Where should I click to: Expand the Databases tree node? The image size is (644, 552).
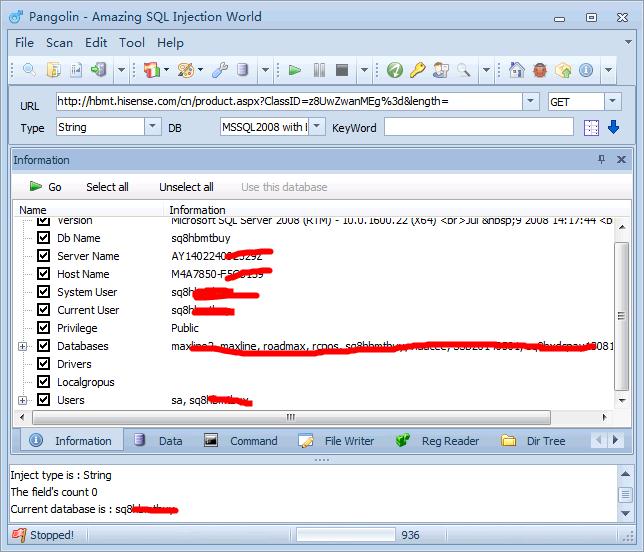pyautogui.click(x=23, y=346)
